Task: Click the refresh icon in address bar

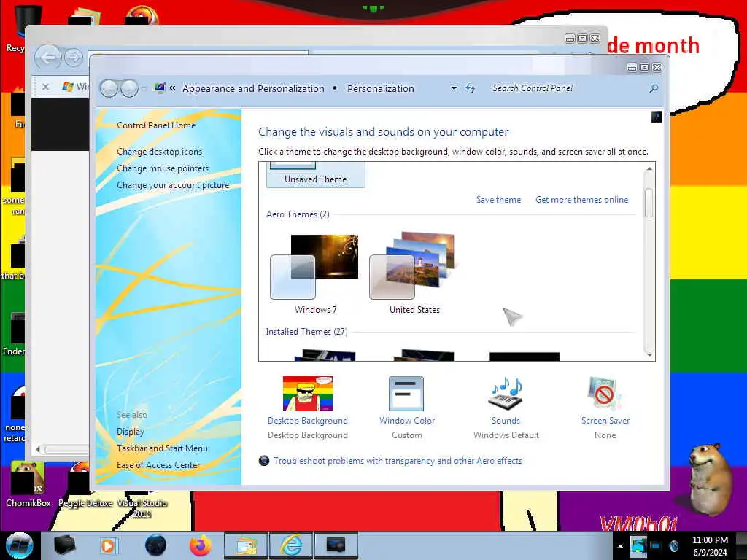Action: pos(471,88)
